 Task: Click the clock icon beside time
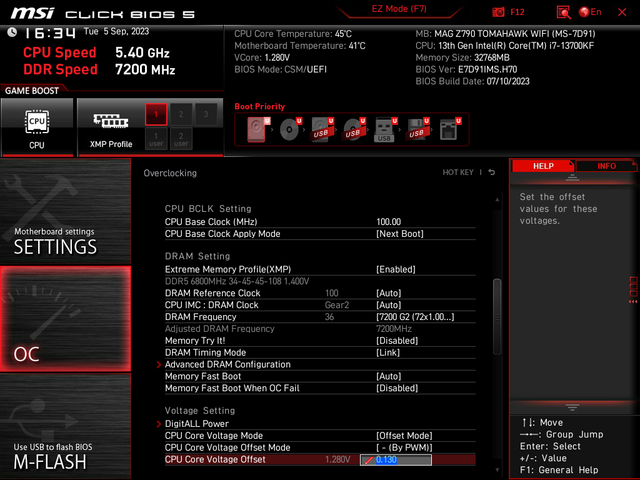click(12, 32)
